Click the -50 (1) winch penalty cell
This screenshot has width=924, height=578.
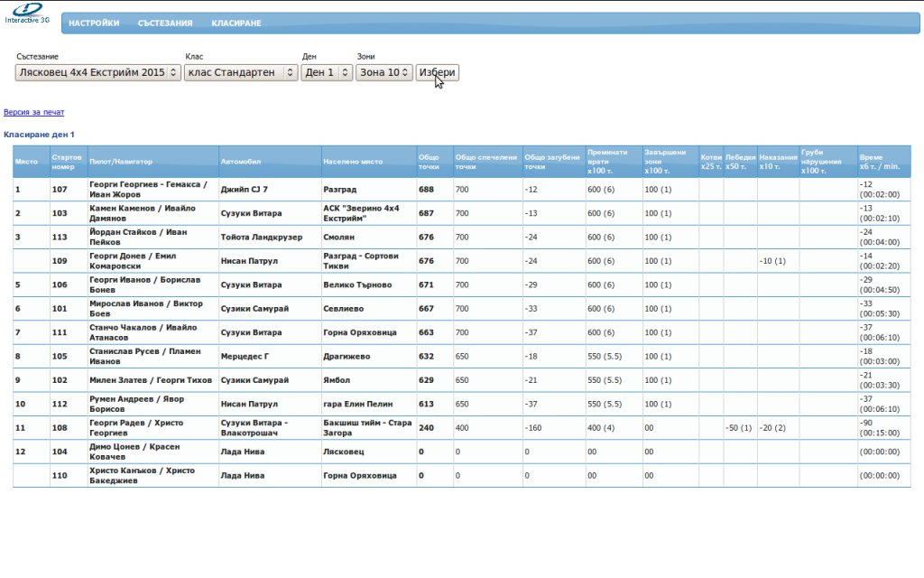coord(739,428)
